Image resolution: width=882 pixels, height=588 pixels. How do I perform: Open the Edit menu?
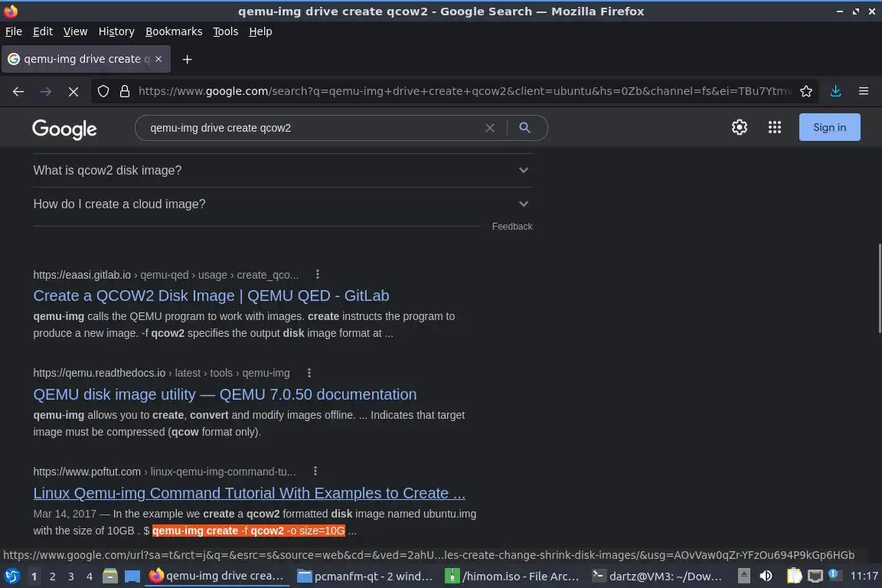[43, 31]
